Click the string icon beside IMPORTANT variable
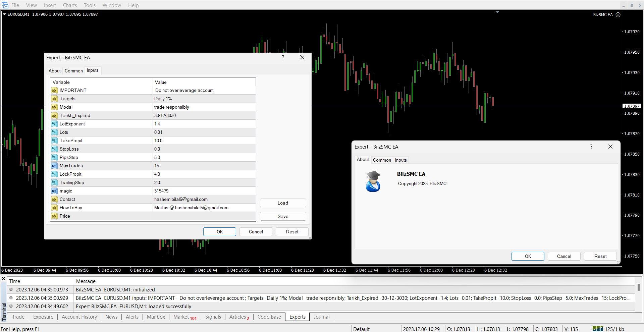The width and height of the screenshot is (644, 332). point(54,90)
